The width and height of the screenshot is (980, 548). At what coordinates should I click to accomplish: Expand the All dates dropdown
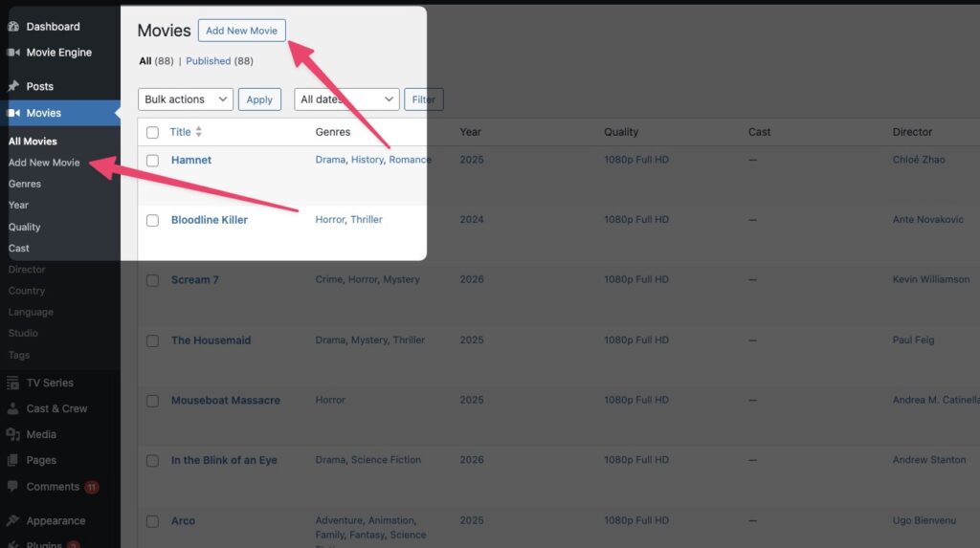coord(346,99)
